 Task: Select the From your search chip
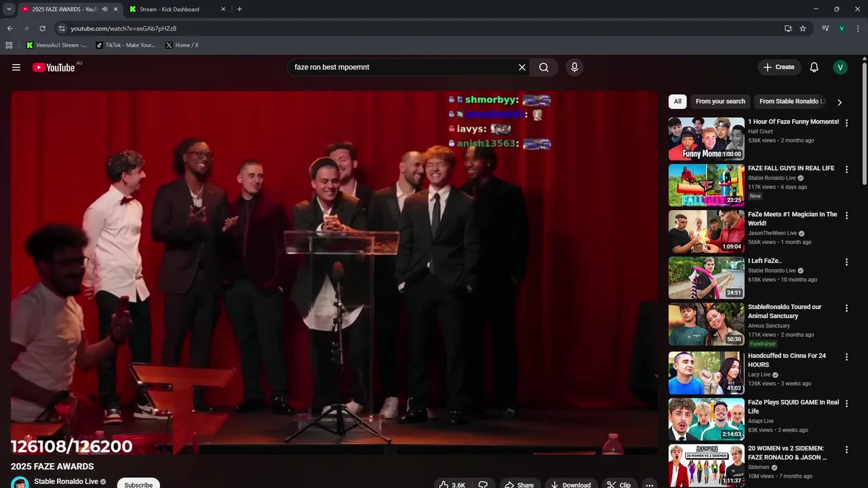[720, 102]
